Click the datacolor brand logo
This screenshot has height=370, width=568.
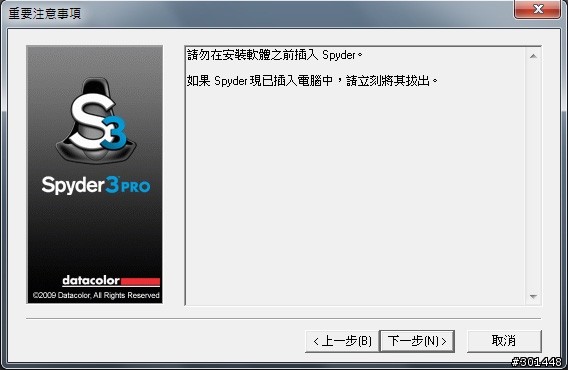(x=111, y=280)
